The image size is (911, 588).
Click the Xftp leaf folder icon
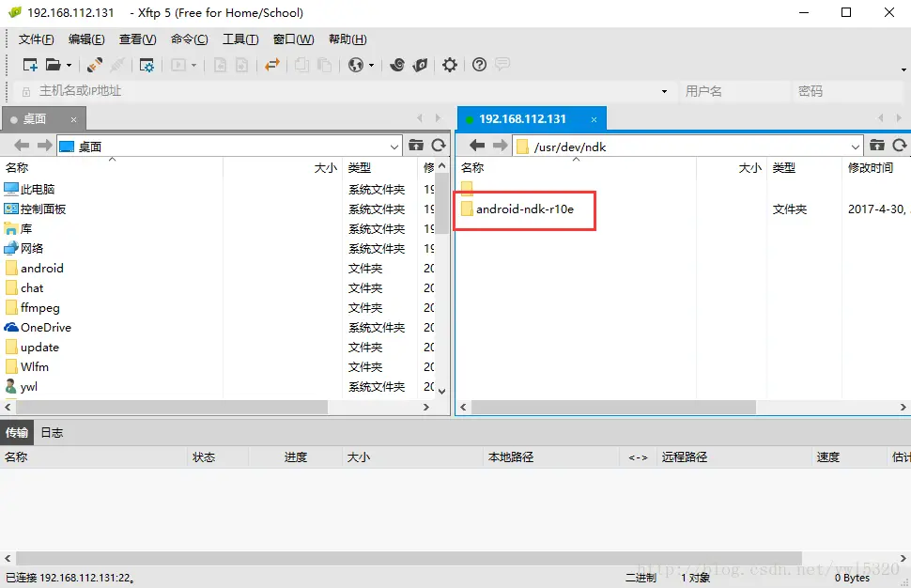420,65
